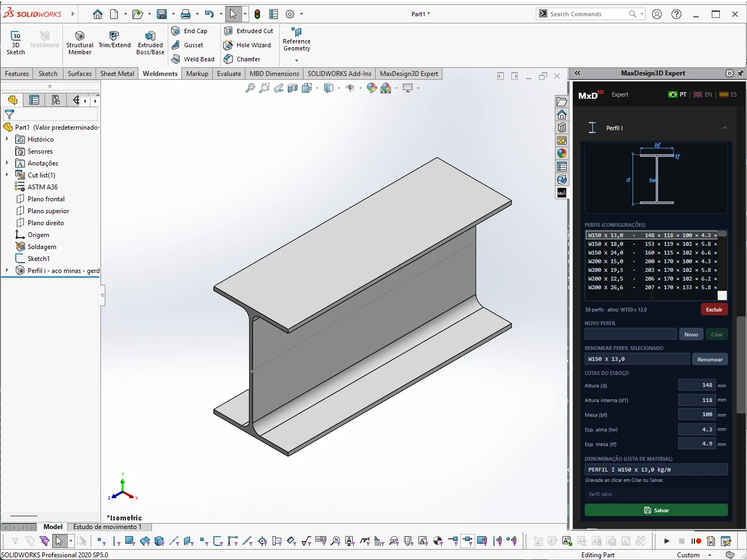Open the Save dropdown arrow

tap(173, 14)
